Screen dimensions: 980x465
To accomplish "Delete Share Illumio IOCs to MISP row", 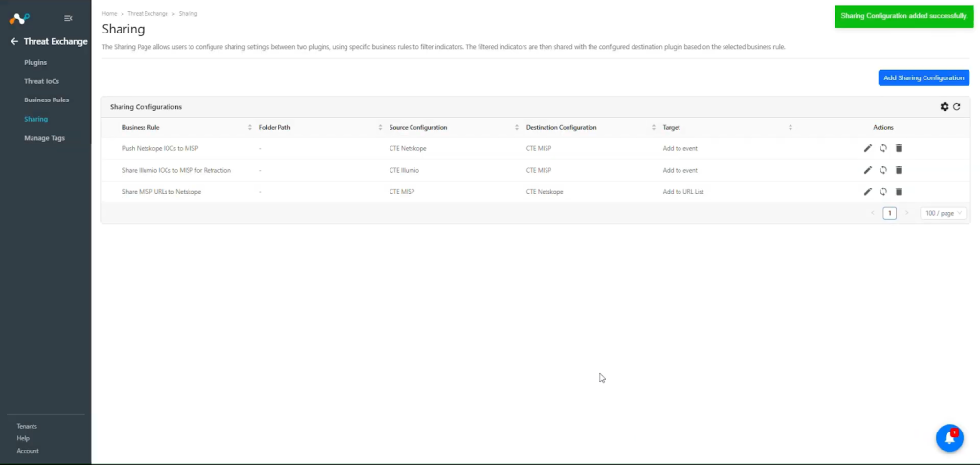I will click(x=899, y=170).
